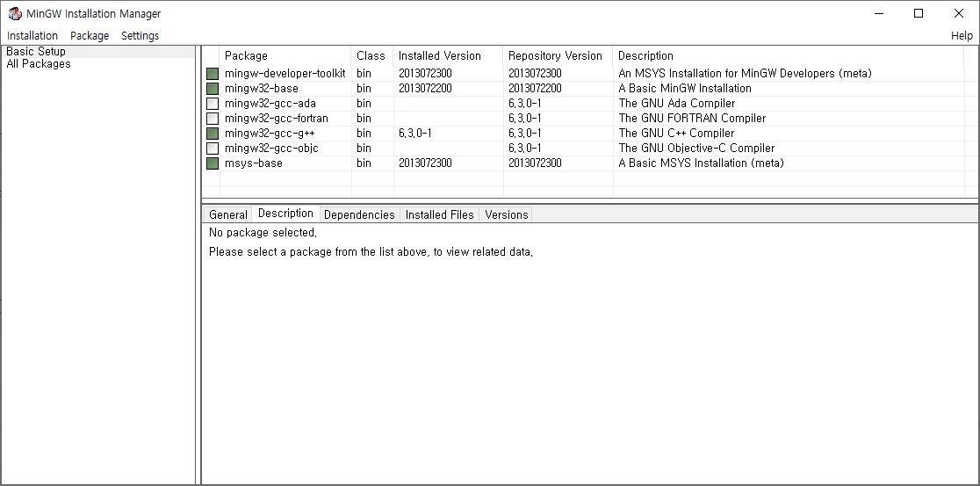Close the MinGW Installation Manager window

point(959,14)
